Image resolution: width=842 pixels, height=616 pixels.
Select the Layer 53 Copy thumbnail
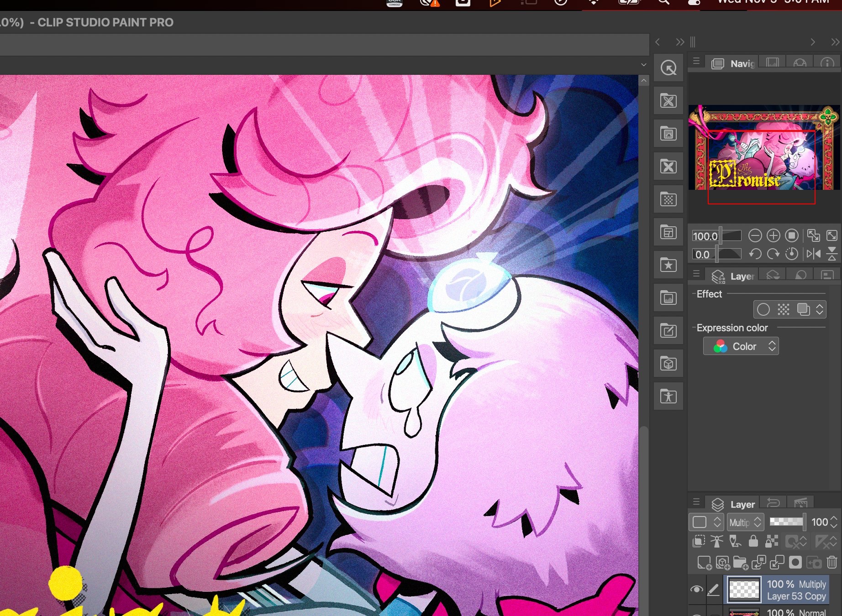(x=744, y=590)
